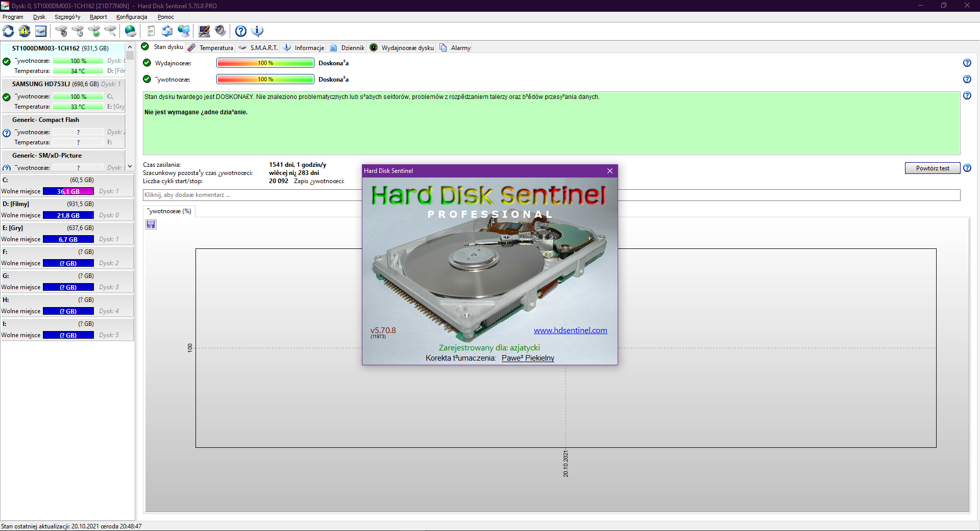
Task: Click the disk with magnifier icon
Action: click(110, 31)
